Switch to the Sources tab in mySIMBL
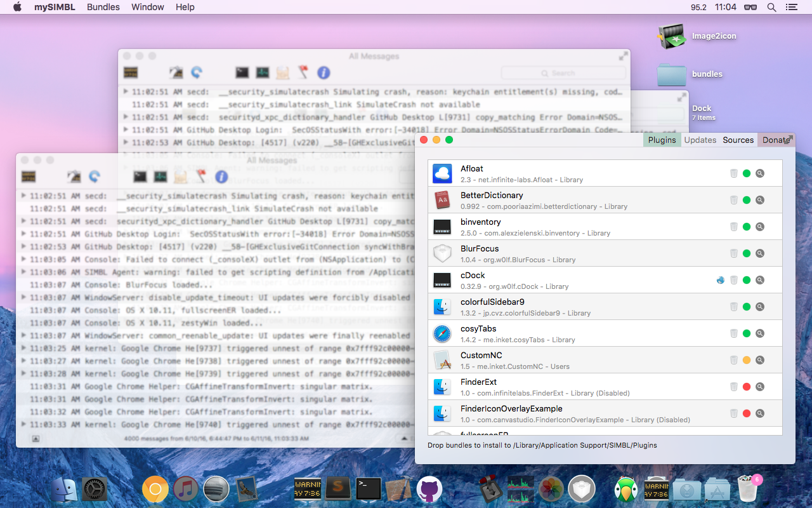The height and width of the screenshot is (508, 812). [738, 140]
